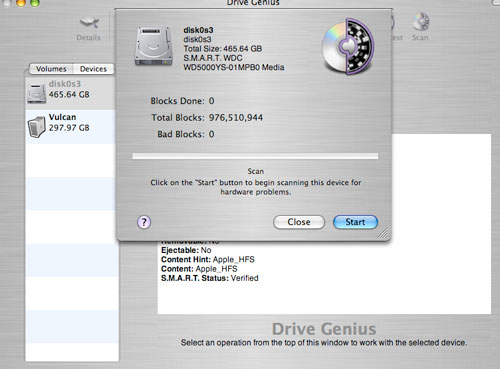Click the scan progress bar

coord(255,156)
